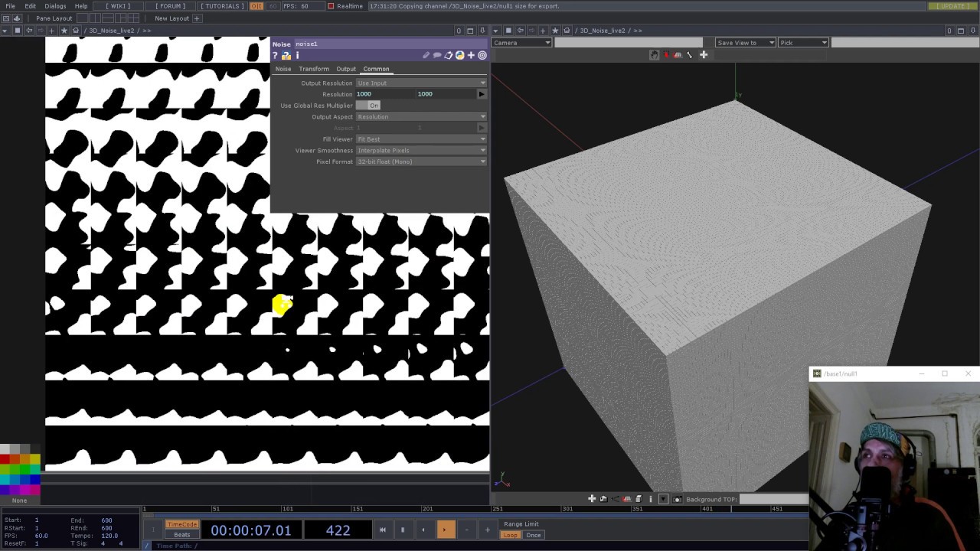Click the plus icon in Noise parameter header
This screenshot has height=551, width=980.
tap(471, 55)
